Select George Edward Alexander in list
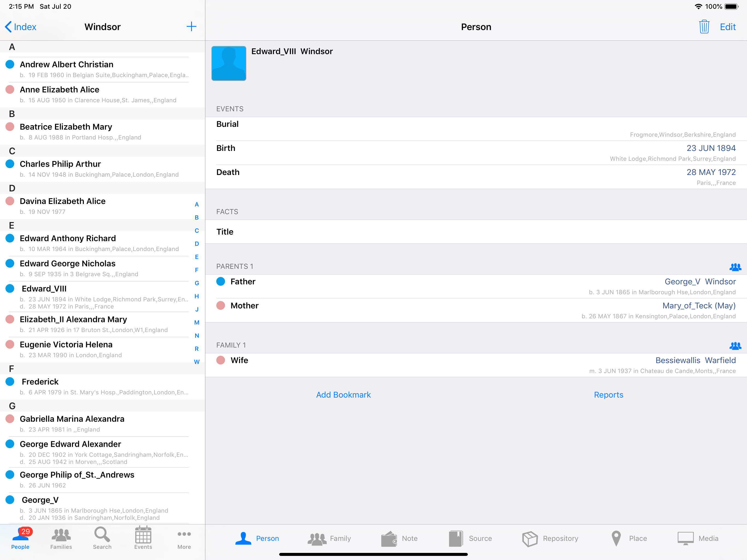Screen dimensions: 747x560 click(x=102, y=452)
